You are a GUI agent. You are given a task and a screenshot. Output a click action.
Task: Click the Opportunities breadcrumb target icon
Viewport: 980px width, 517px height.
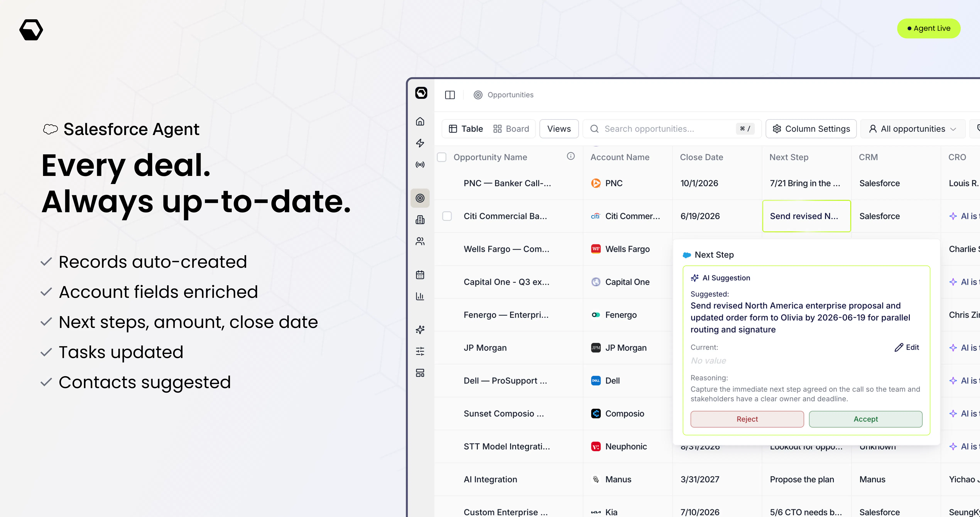[478, 95]
